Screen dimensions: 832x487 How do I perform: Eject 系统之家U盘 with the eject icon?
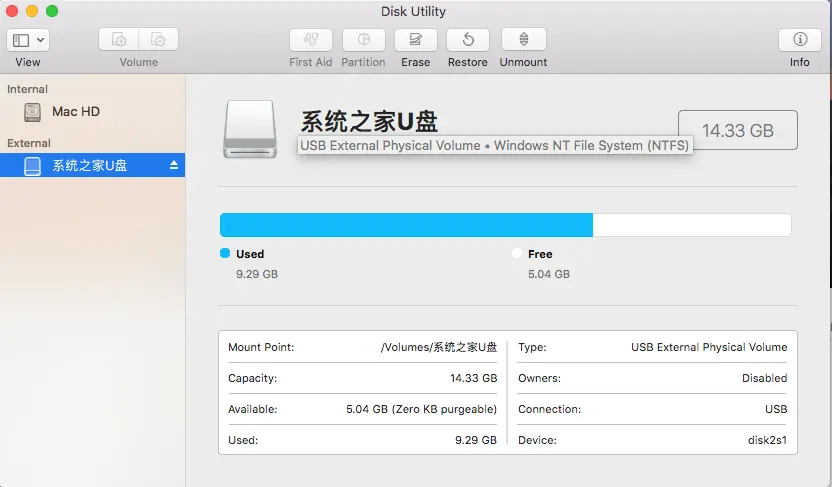click(x=174, y=166)
